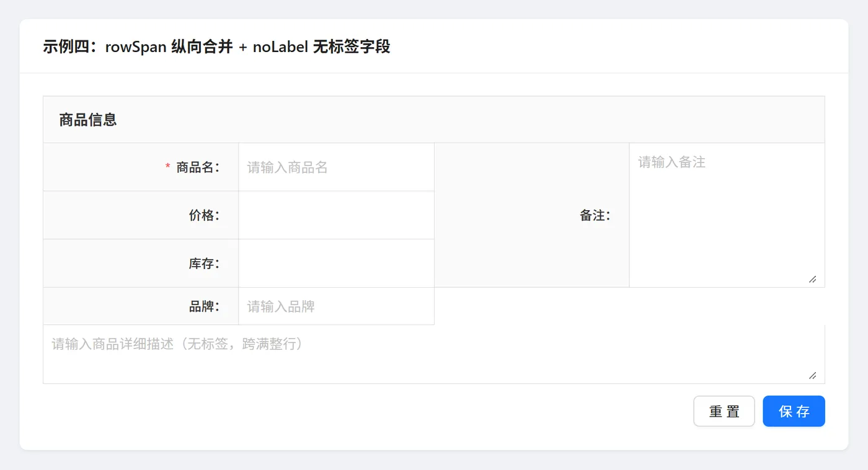Image resolution: width=868 pixels, height=470 pixels.
Task: Click the 品牌 label
Action: point(203,306)
